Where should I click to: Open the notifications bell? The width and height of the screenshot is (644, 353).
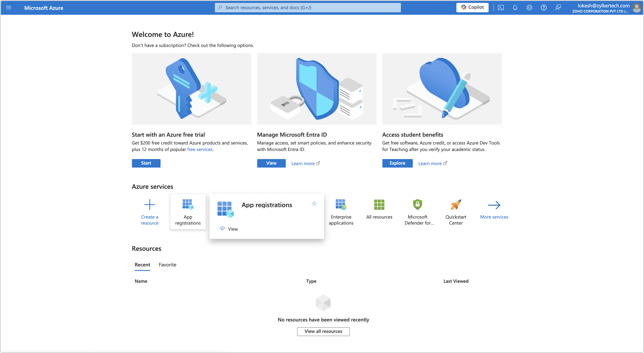tap(515, 8)
